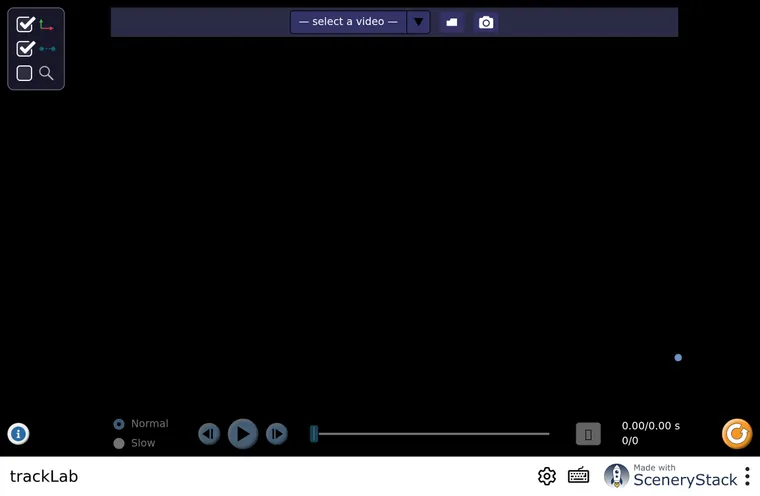
Task: Select the Normal speed radio button
Action: point(119,424)
